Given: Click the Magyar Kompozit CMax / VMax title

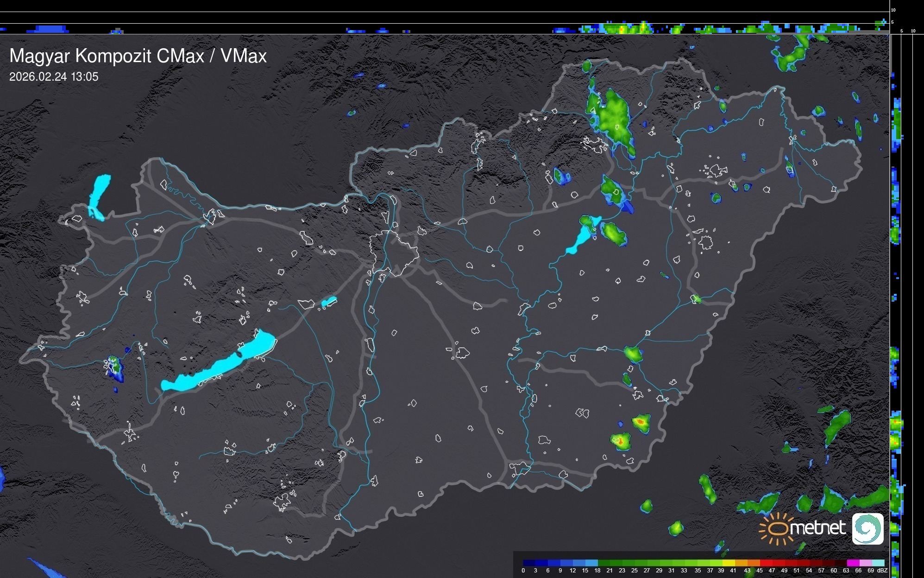Looking at the screenshot, I should [138, 56].
